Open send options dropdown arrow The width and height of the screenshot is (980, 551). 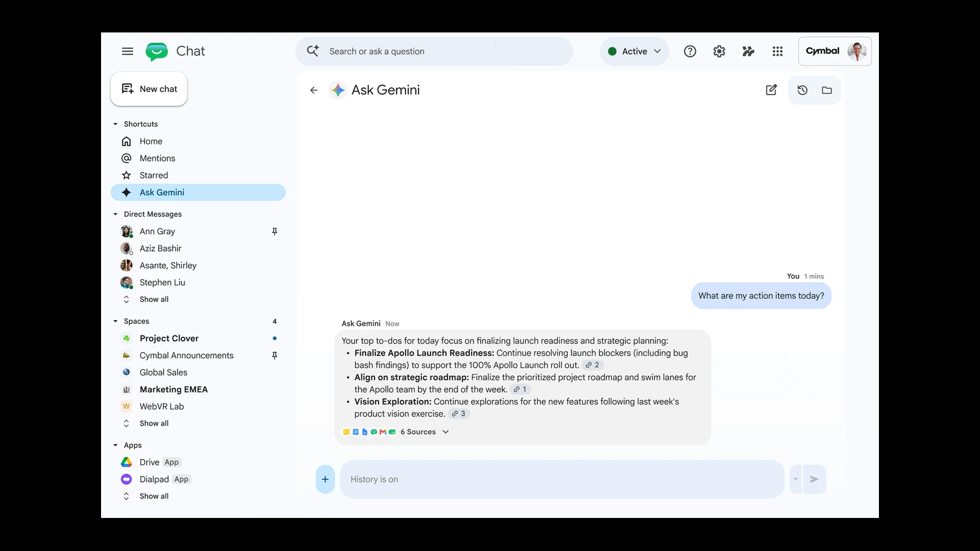[x=796, y=479]
